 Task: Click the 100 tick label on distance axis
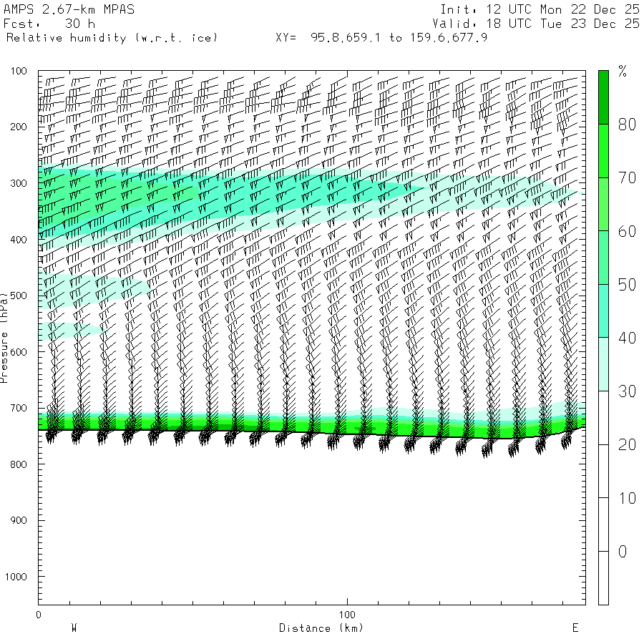[347, 615]
